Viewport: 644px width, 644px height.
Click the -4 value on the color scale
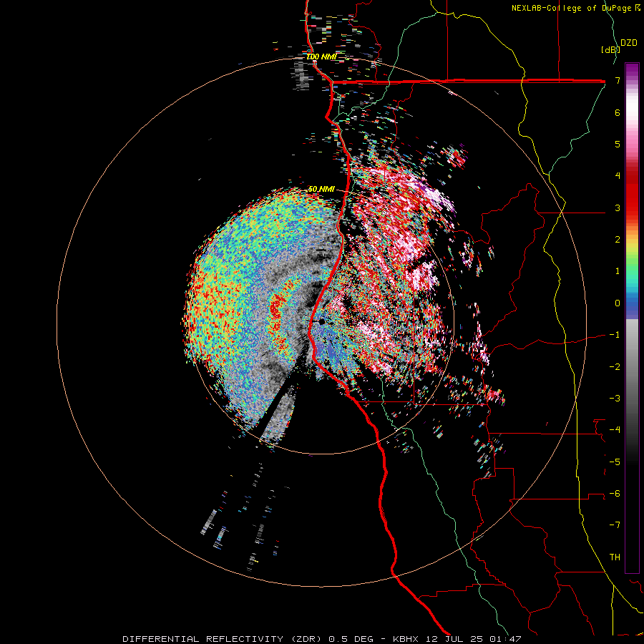[615, 429]
